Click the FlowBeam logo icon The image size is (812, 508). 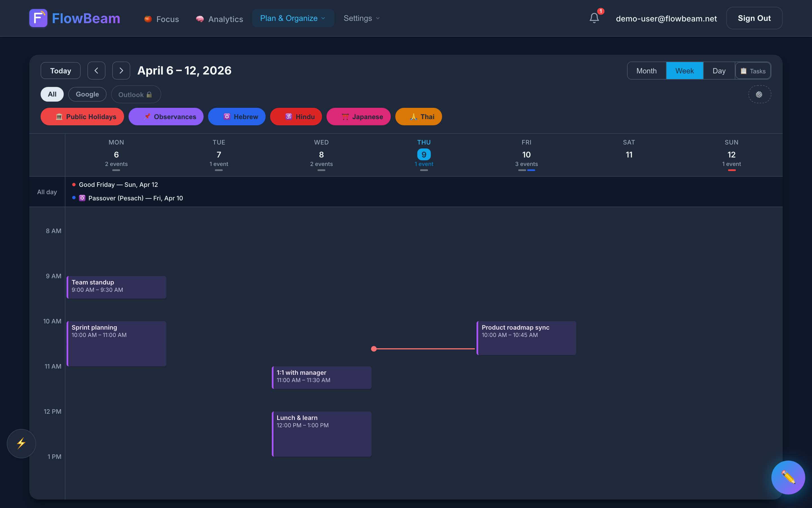tap(38, 18)
